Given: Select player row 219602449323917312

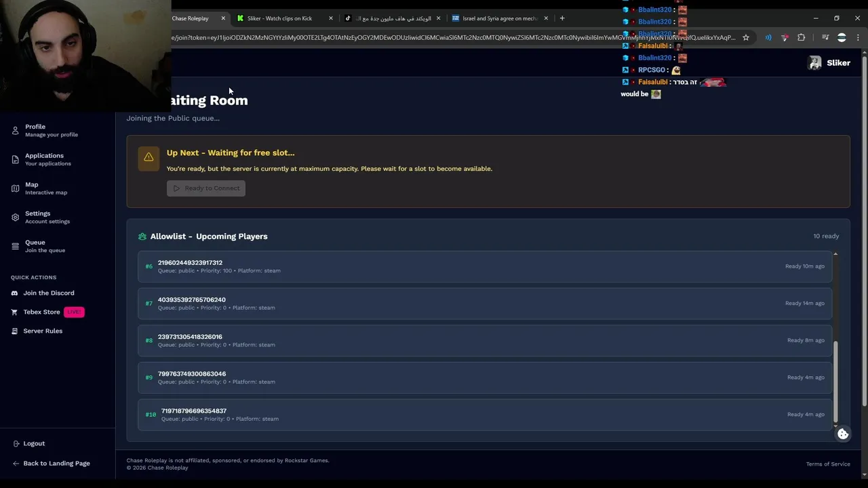Looking at the screenshot, I should tap(485, 266).
